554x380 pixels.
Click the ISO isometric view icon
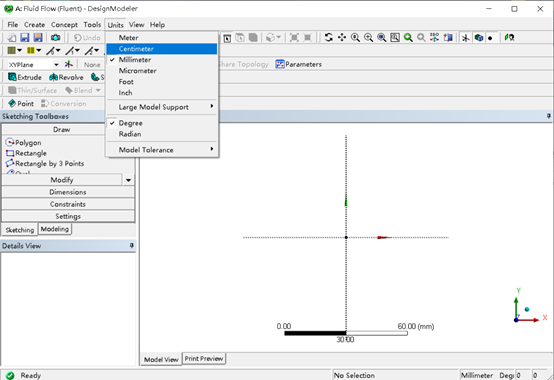pos(435,37)
